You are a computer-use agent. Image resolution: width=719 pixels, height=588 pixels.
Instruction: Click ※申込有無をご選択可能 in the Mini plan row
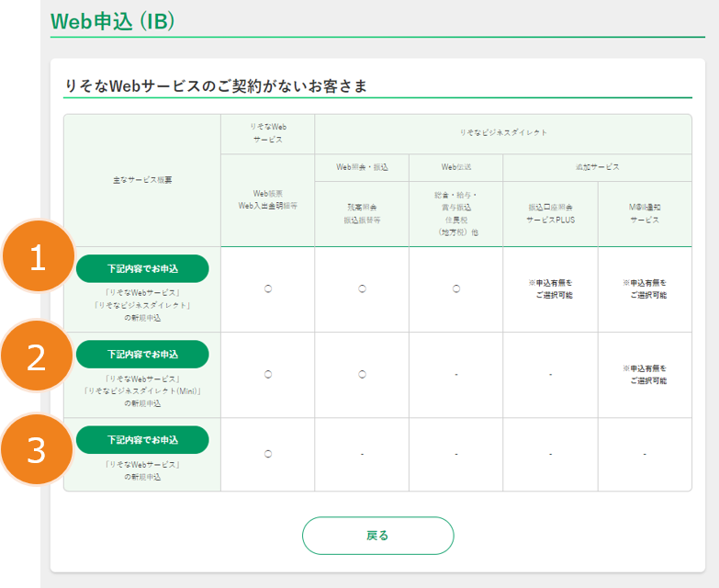click(x=645, y=375)
